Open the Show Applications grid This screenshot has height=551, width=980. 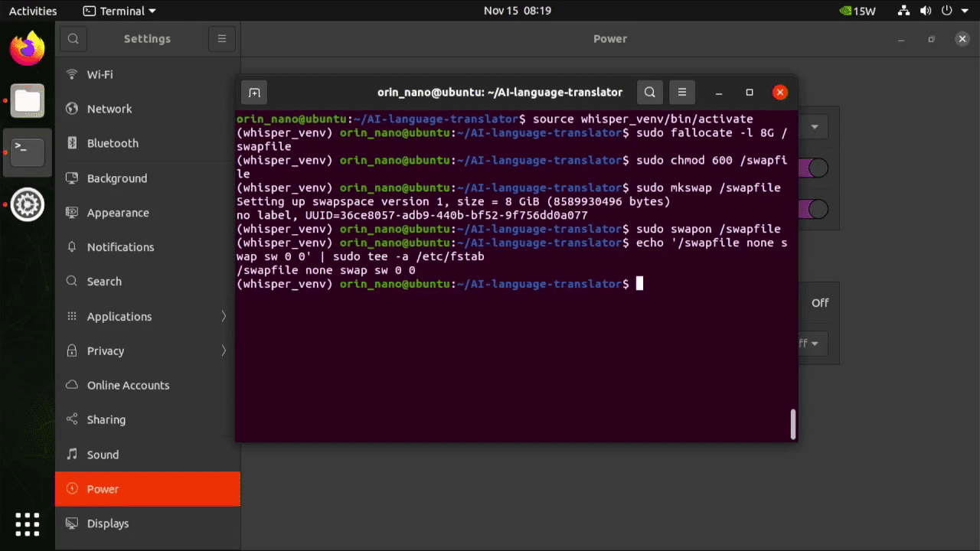click(27, 523)
